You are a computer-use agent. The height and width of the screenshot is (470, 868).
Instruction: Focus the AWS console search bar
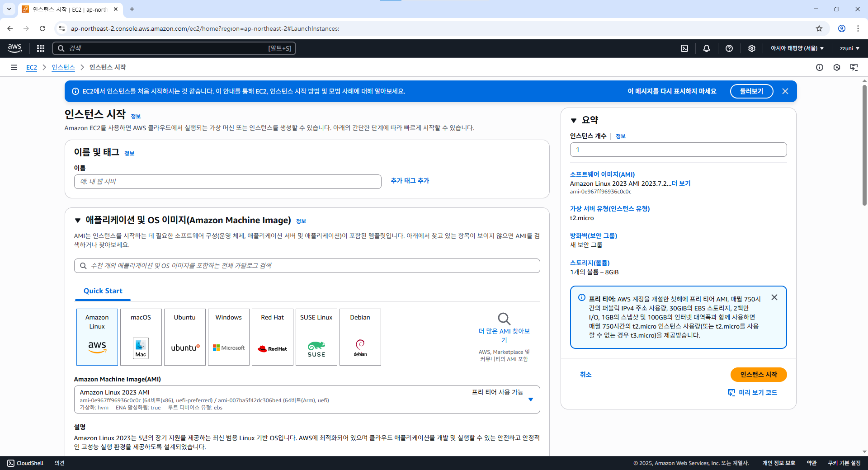tap(174, 48)
